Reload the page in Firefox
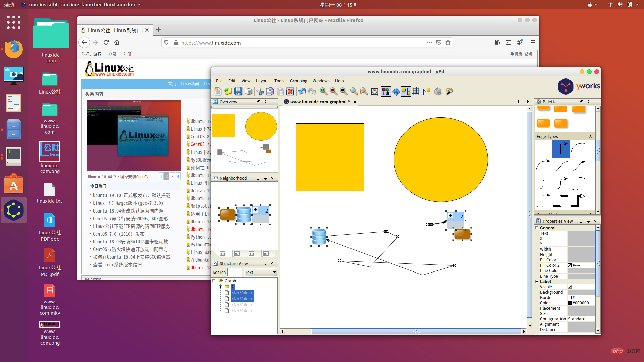Image resolution: width=644 pixels, height=362 pixels. [106, 42]
